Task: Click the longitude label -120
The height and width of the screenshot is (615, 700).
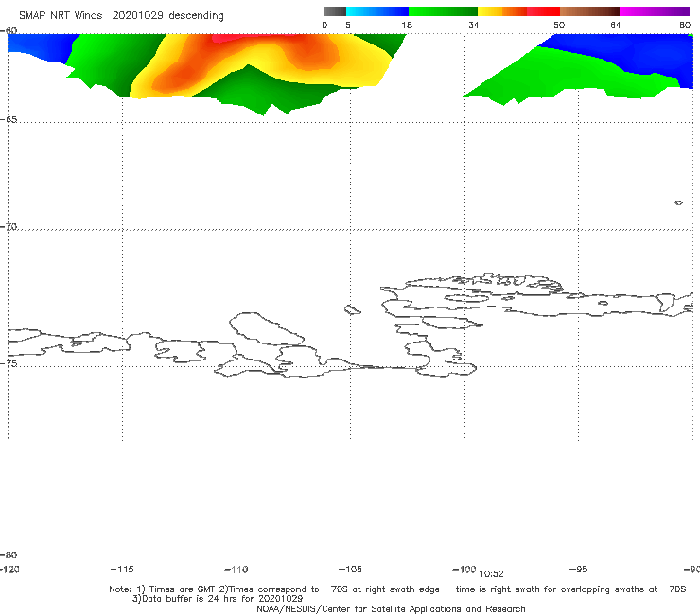Action: [x=9, y=569]
